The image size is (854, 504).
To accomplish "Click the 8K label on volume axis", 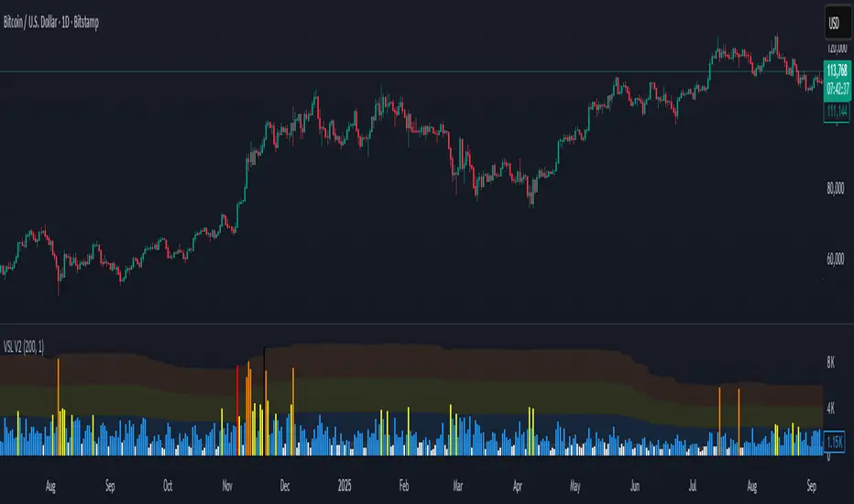I will coord(830,362).
